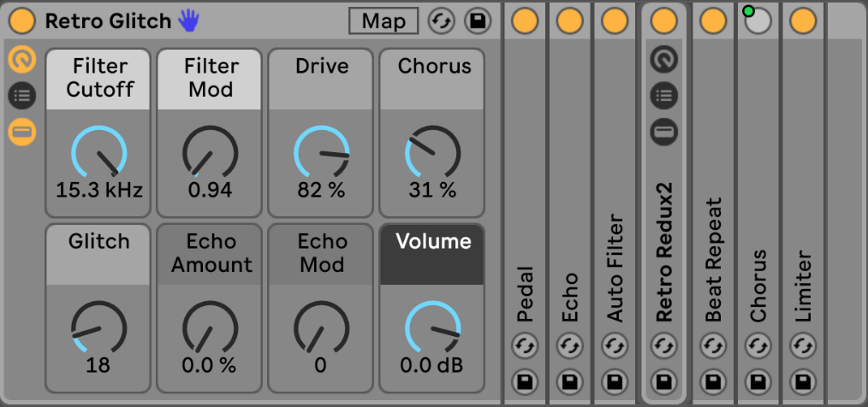Hot-swap the Limiter device preset
Screen dimensions: 868x407
pos(803,347)
